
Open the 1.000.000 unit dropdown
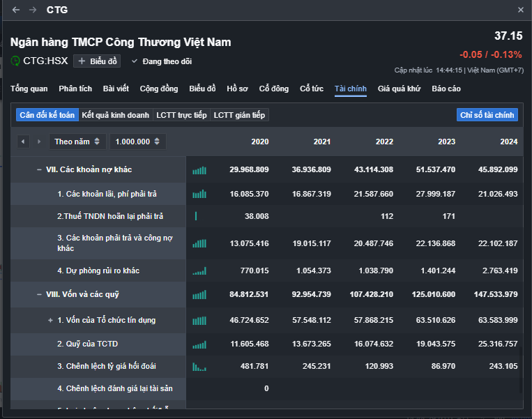pos(137,142)
